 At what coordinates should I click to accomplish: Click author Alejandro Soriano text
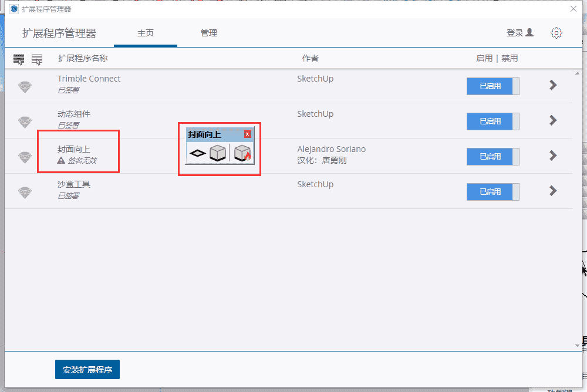pyautogui.click(x=331, y=149)
